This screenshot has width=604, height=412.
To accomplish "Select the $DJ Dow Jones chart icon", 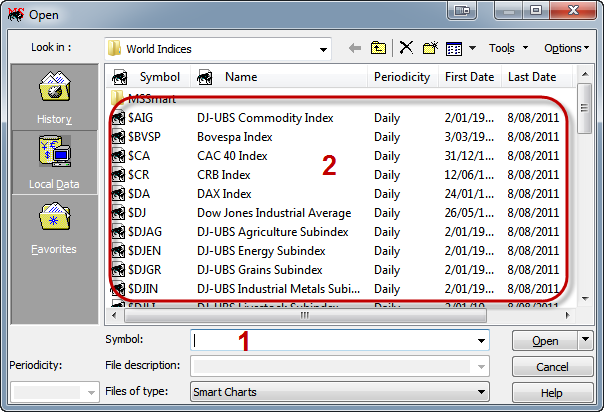I will (x=118, y=213).
